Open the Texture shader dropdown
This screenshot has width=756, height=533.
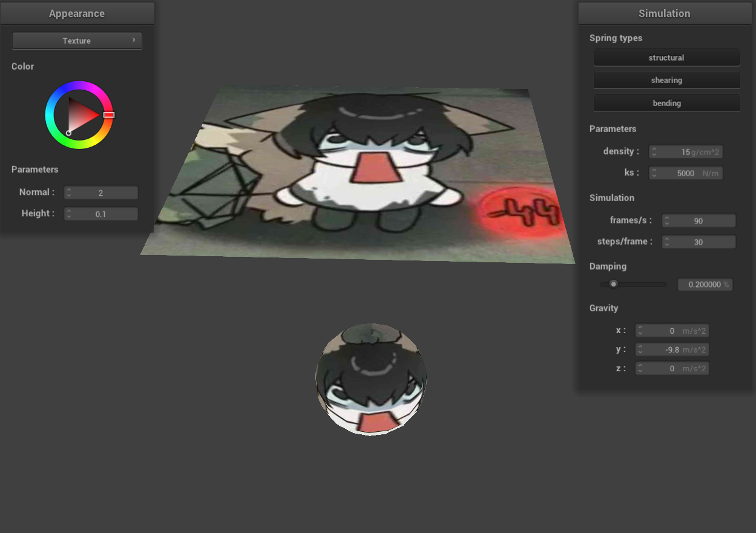point(77,41)
